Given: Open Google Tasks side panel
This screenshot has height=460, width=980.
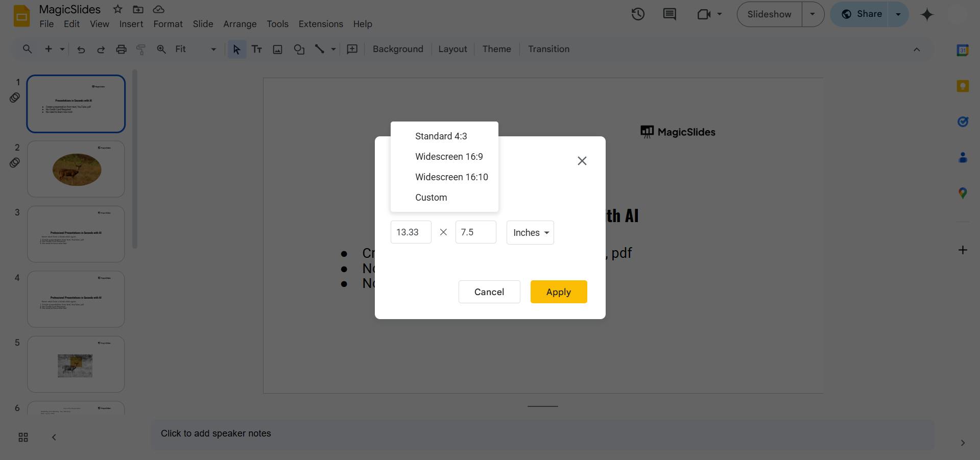Looking at the screenshot, I should click(963, 122).
